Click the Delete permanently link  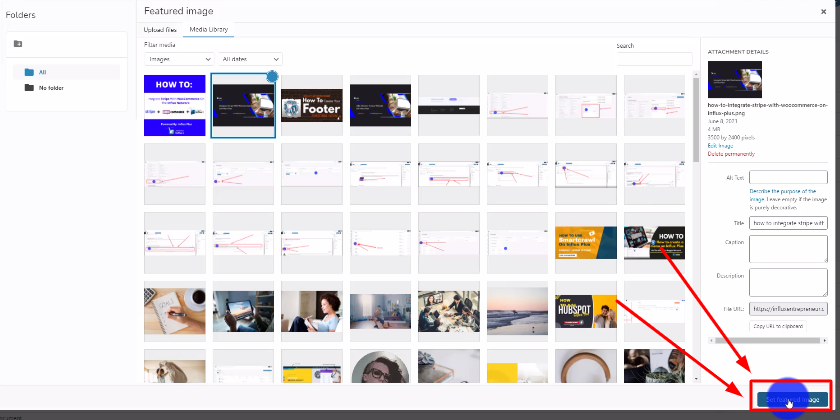pos(731,154)
